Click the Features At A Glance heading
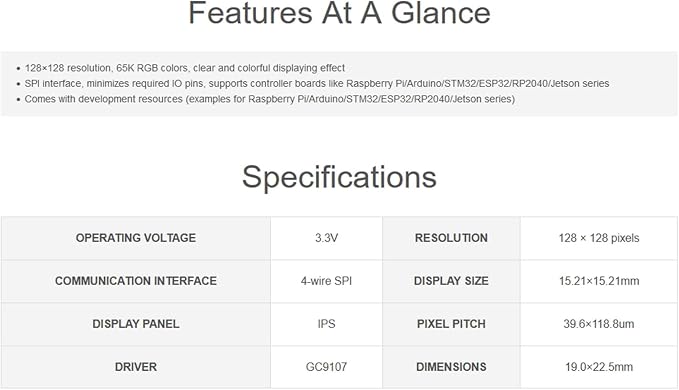 pos(339,13)
